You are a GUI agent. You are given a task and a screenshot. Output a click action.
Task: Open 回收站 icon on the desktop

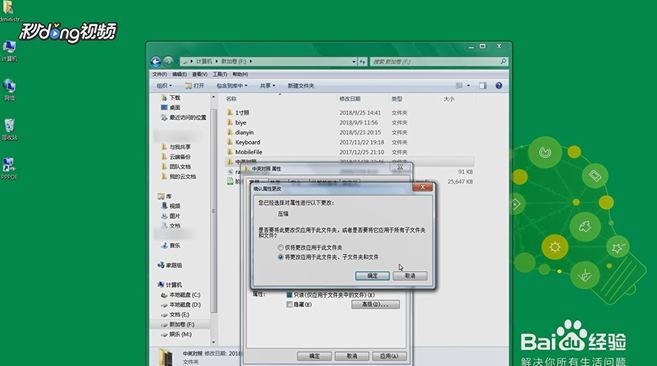tap(9, 129)
